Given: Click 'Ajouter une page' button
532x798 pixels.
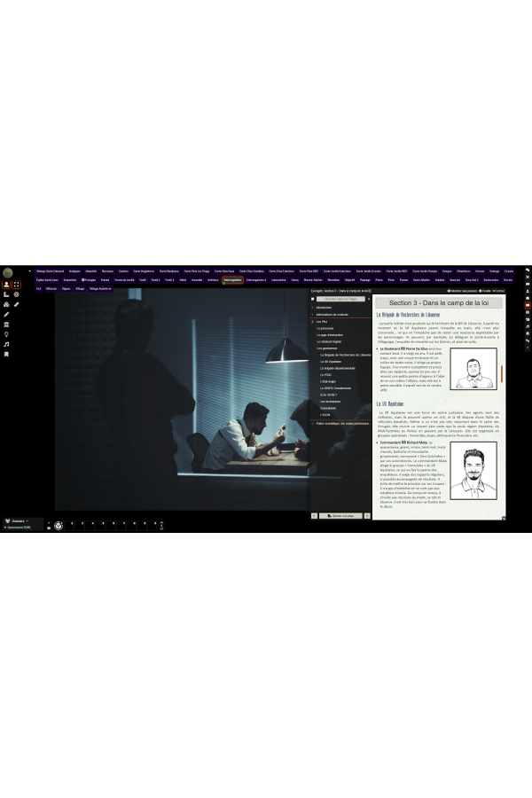Looking at the screenshot, I should click(340, 515).
